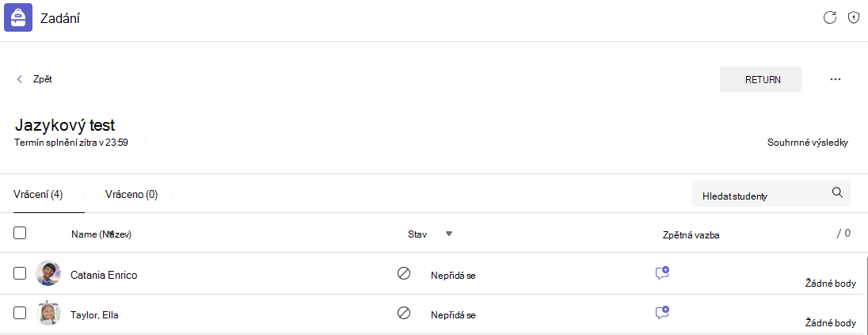
Task: Open the more options ellipsis menu
Action: coord(836,79)
